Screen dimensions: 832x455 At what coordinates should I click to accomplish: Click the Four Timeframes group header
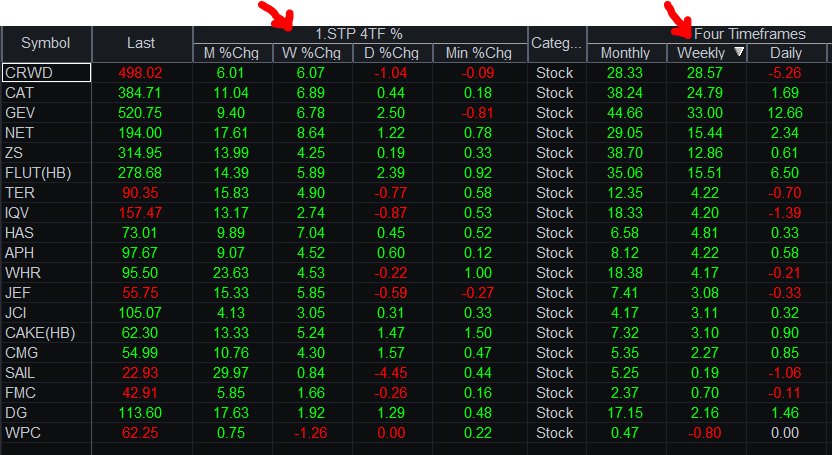[750, 34]
